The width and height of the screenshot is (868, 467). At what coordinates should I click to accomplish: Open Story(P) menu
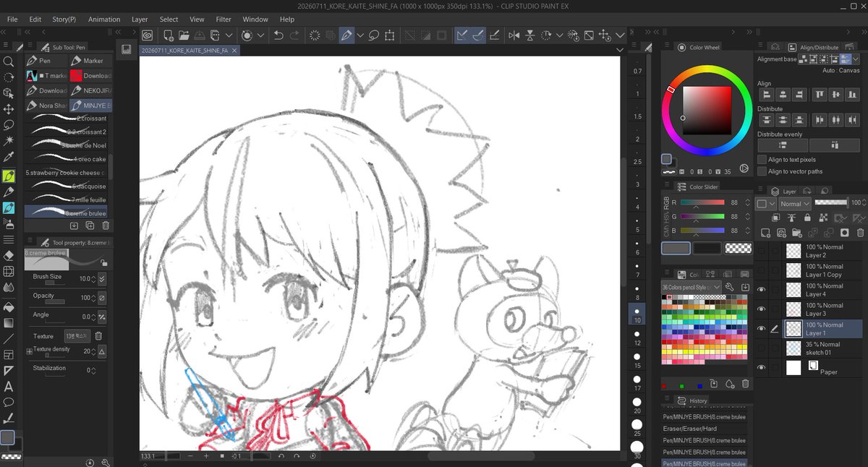click(x=64, y=20)
